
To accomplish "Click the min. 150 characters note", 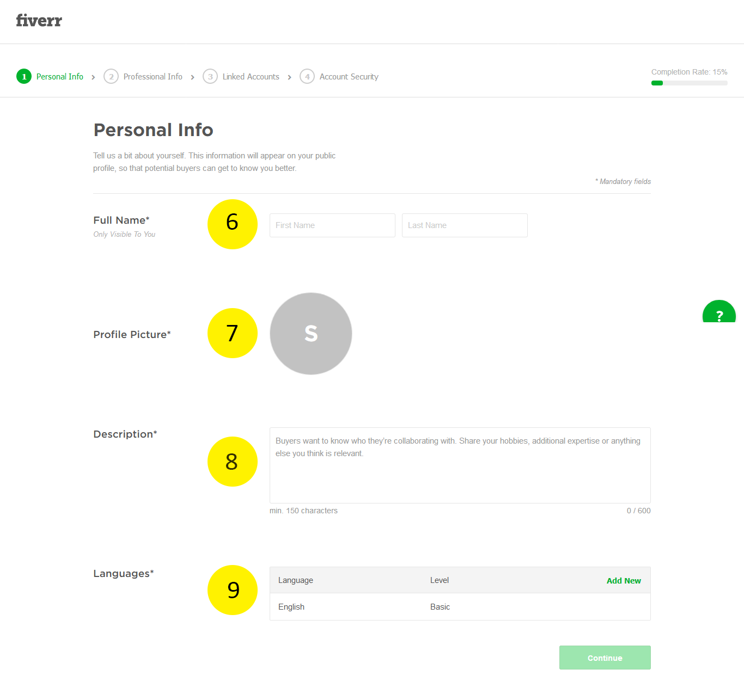I will 303,511.
